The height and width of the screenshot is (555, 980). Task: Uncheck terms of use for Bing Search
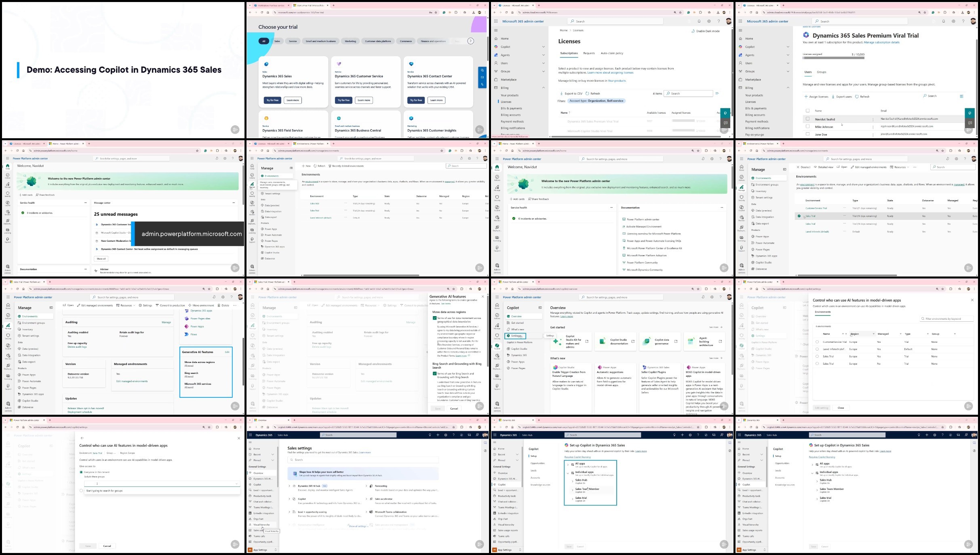(x=435, y=374)
